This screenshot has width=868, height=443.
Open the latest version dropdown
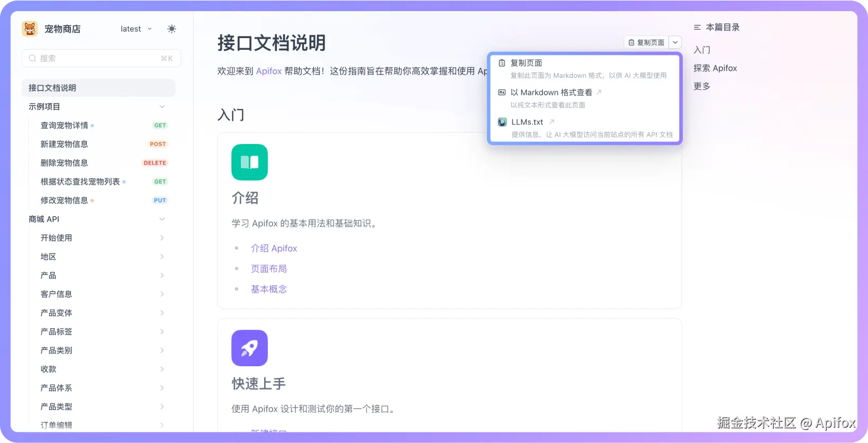click(136, 29)
